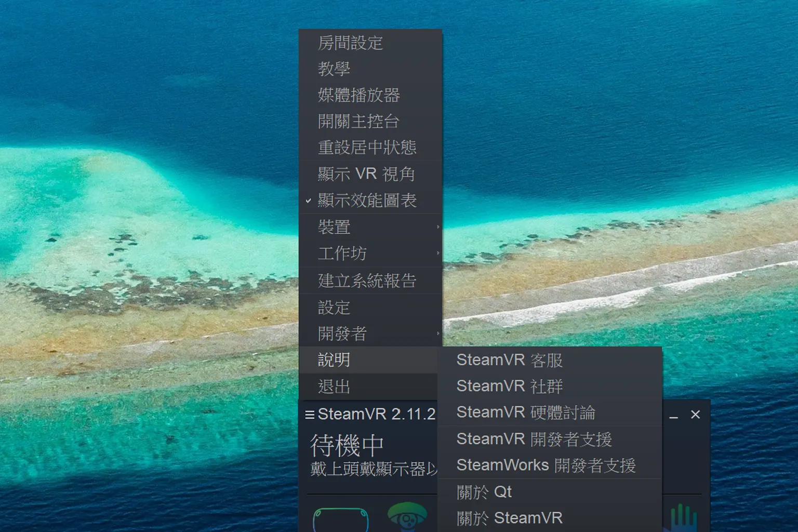798x532 pixels.
Task: Expand the 開發者 developer submenu
Action: 343,334
